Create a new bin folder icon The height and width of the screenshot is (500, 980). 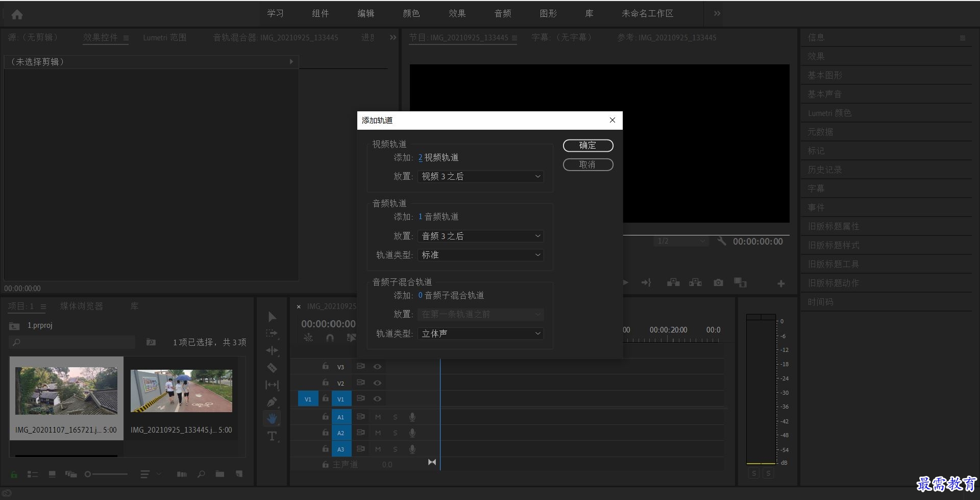click(220, 474)
